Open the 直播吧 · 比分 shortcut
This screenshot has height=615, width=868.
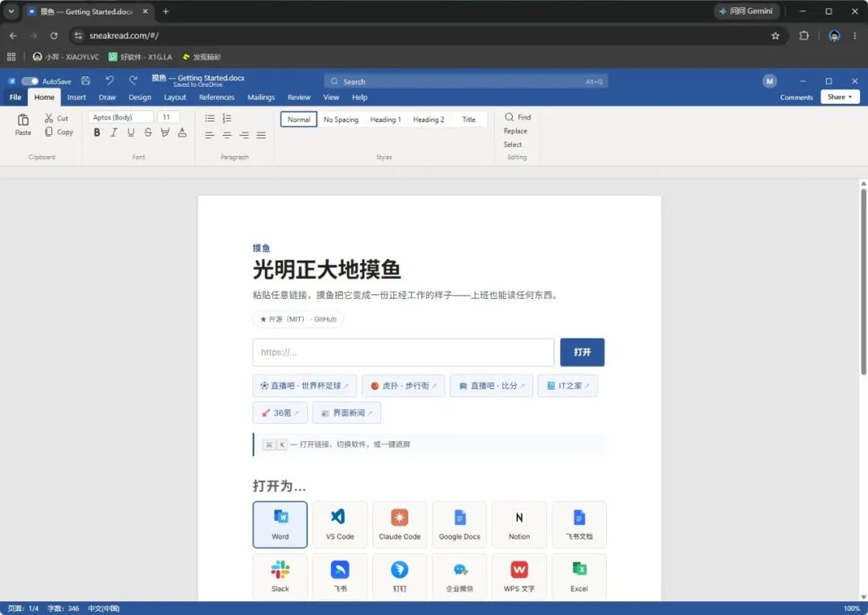pos(492,386)
